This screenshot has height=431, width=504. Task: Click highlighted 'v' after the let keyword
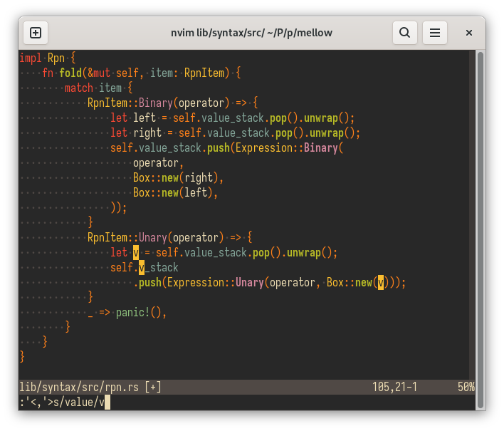pyautogui.click(x=136, y=253)
